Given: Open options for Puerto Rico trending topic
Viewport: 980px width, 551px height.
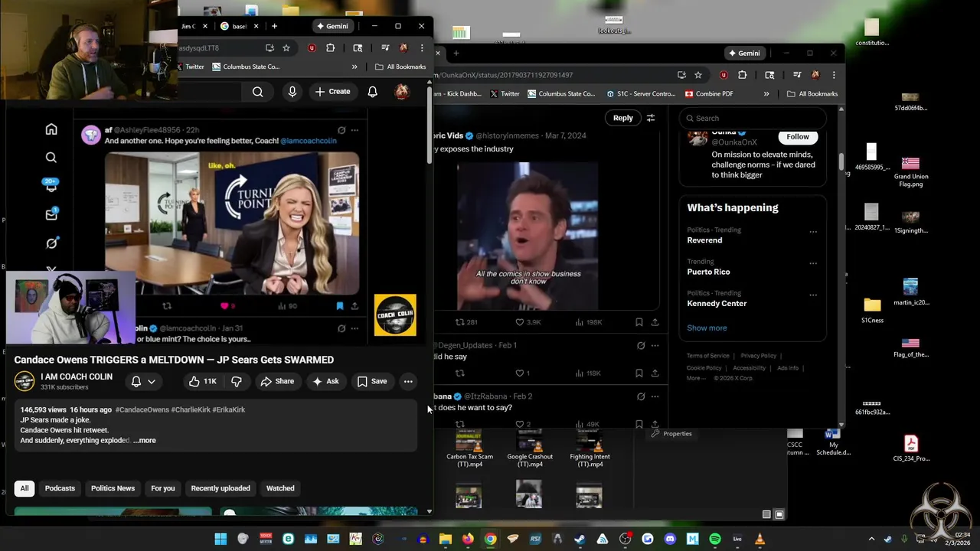Looking at the screenshot, I should click(813, 263).
